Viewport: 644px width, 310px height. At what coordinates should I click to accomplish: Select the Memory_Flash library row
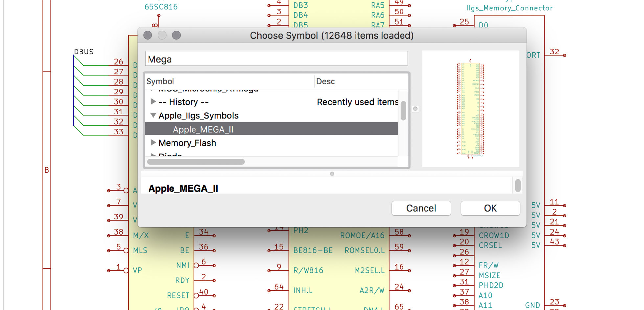(271, 143)
